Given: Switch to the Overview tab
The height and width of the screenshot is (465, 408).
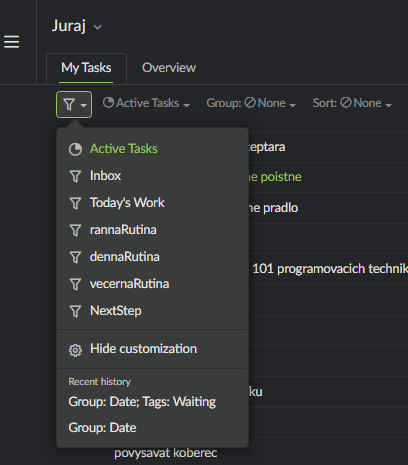Looking at the screenshot, I should coord(169,68).
